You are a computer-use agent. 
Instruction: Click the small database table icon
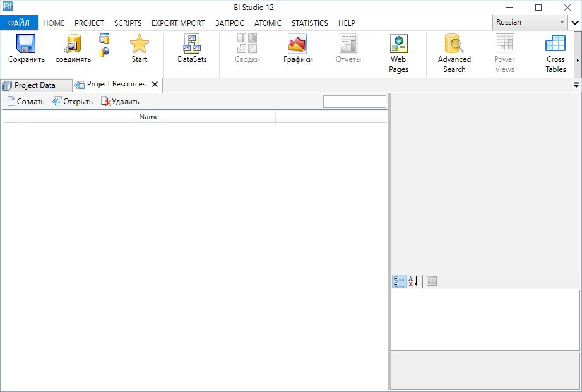pos(104,39)
